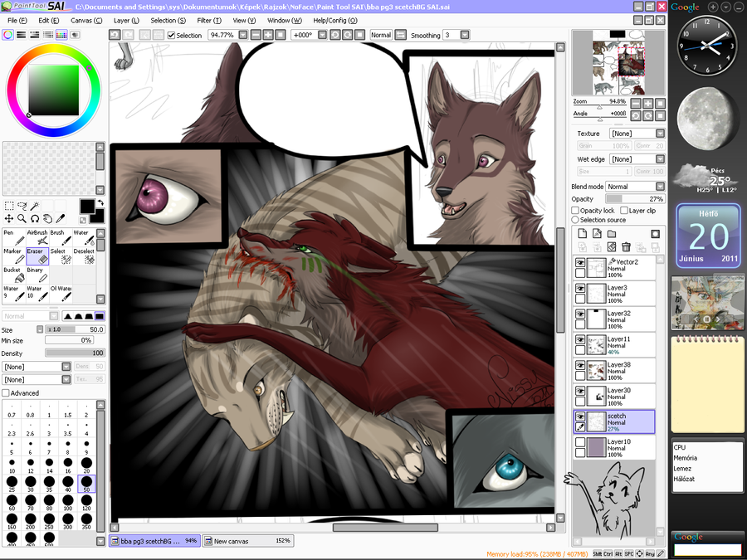Screen dimensions: 747x560
Task: Create a new layer set folder
Action: tap(612, 233)
